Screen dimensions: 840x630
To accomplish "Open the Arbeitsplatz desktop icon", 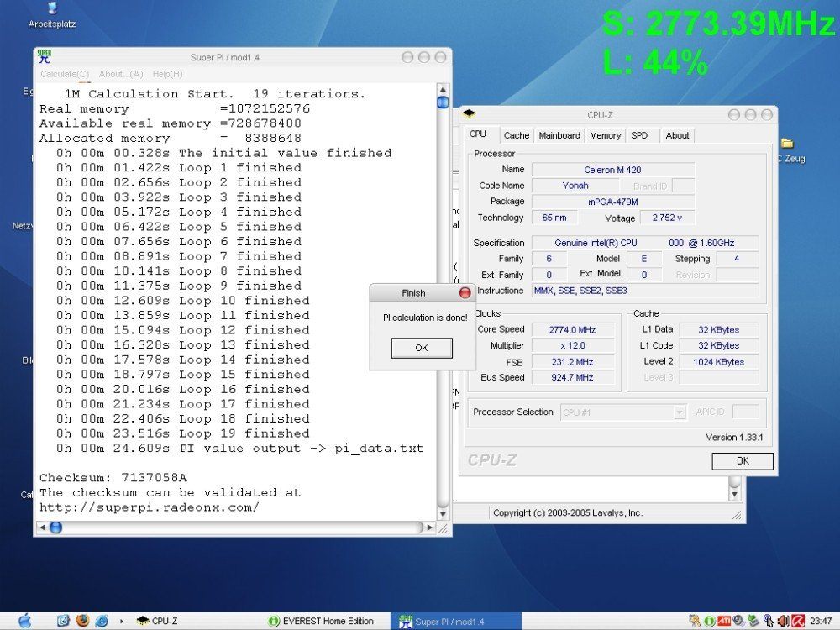I will tap(52, 9).
